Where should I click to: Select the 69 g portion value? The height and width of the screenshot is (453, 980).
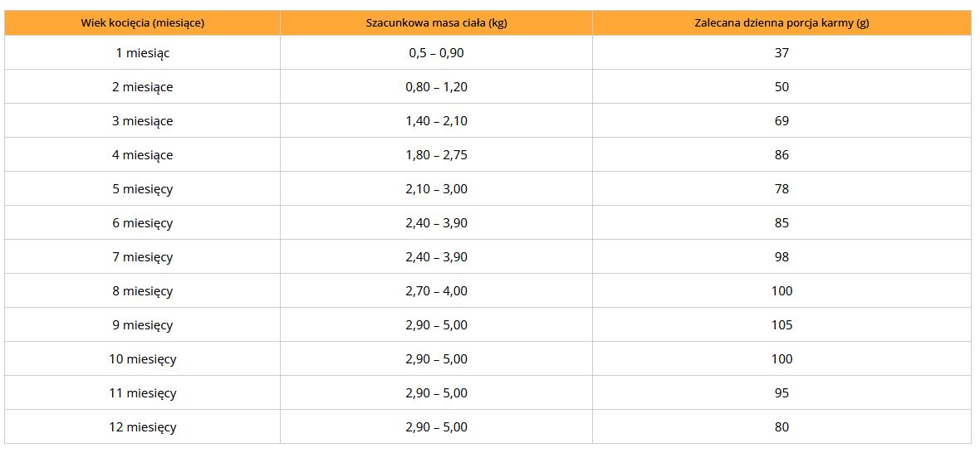click(x=782, y=121)
